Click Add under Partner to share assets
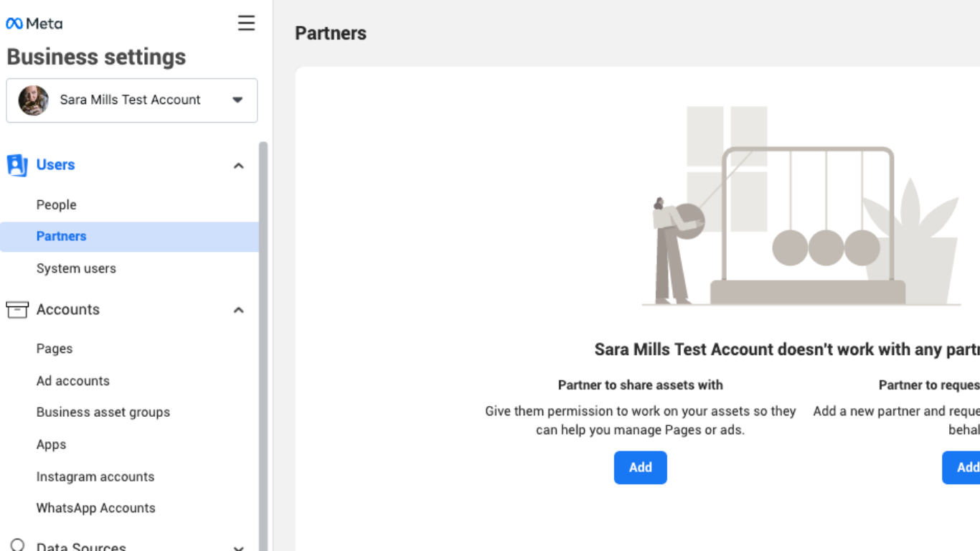980x551 pixels. point(641,468)
